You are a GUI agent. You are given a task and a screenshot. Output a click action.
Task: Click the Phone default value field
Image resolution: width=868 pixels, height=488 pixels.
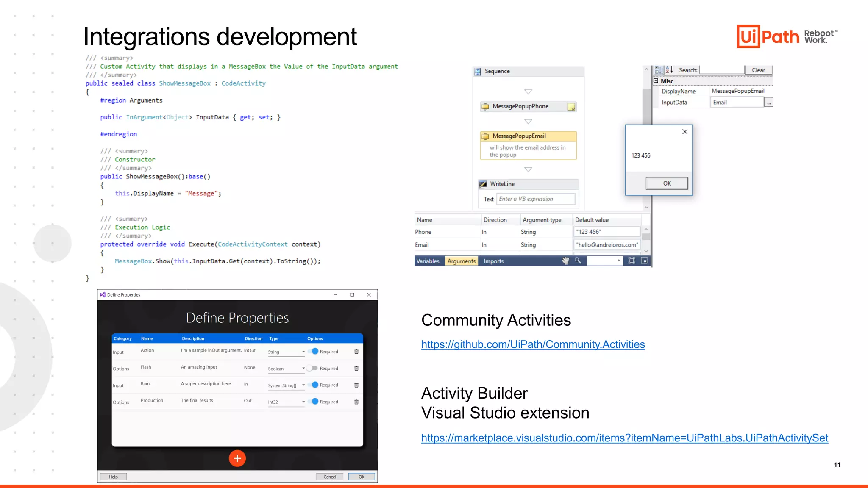(607, 232)
